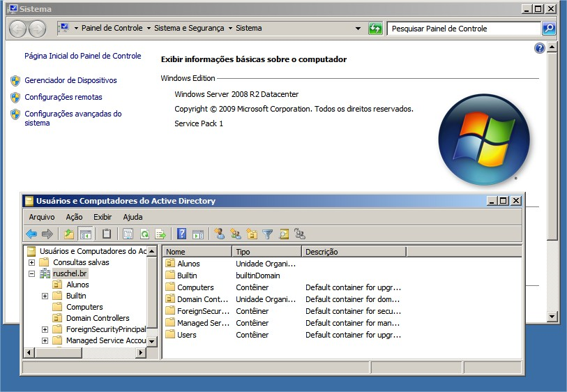The height and width of the screenshot is (392, 567).
Task: Create a new user in current container
Action: [x=219, y=234]
